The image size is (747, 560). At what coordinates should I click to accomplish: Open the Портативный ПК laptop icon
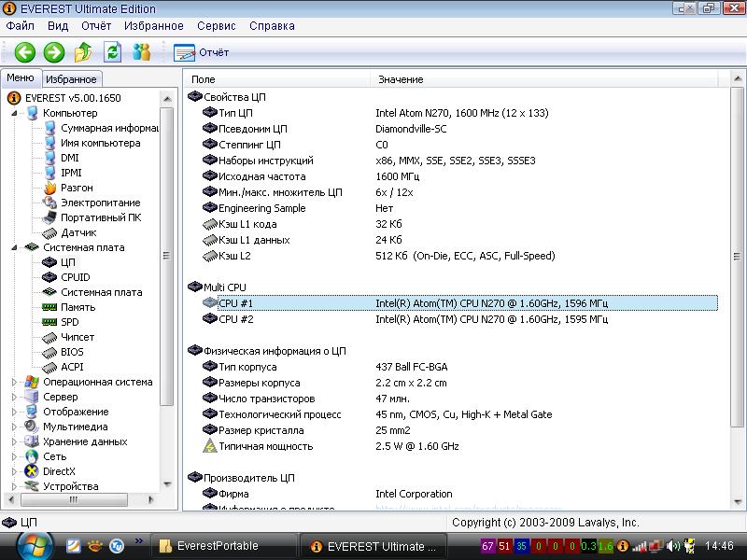click(x=49, y=217)
